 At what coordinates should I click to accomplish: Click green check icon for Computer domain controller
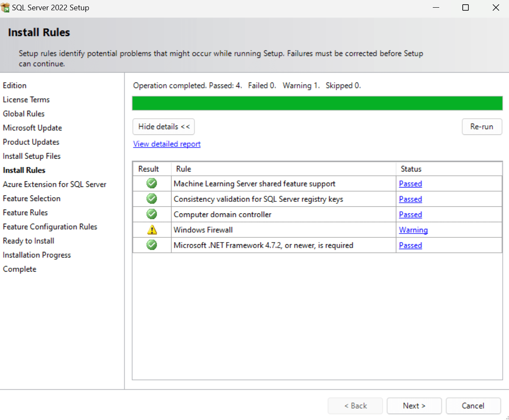pyautogui.click(x=152, y=214)
